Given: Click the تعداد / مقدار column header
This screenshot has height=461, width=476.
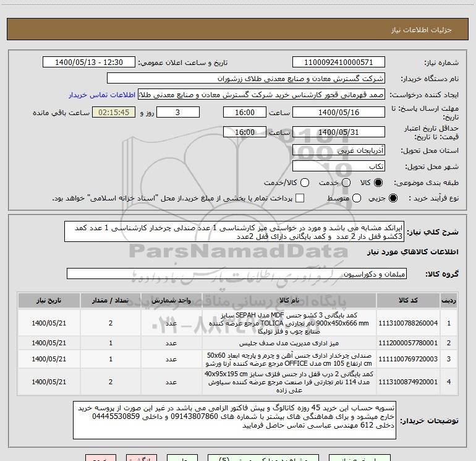Looking at the screenshot, I should click(111, 301).
